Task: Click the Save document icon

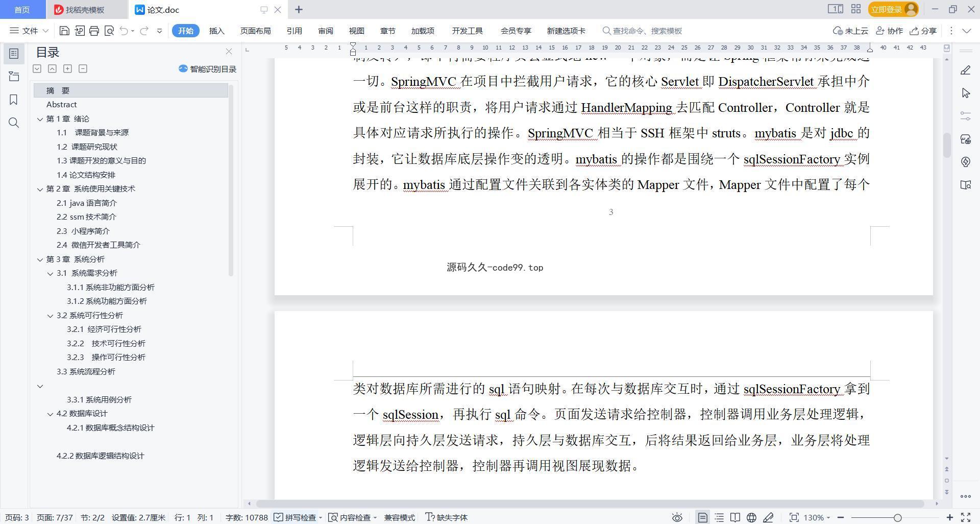Action: [64, 31]
